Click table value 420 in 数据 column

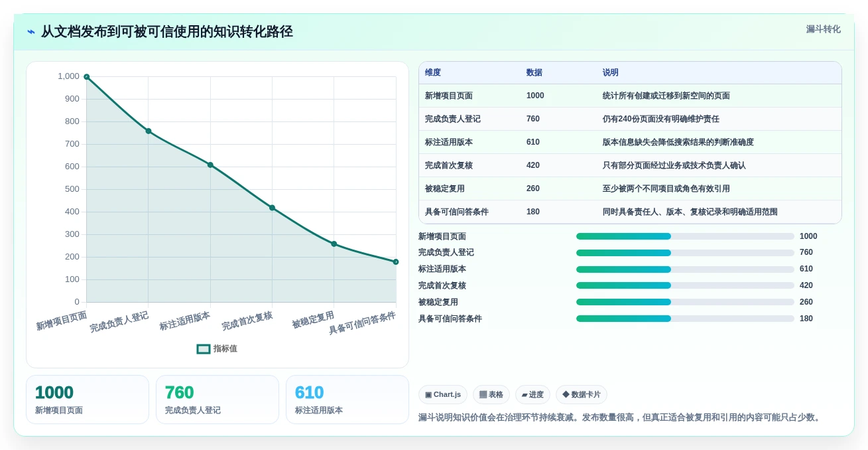tap(533, 165)
